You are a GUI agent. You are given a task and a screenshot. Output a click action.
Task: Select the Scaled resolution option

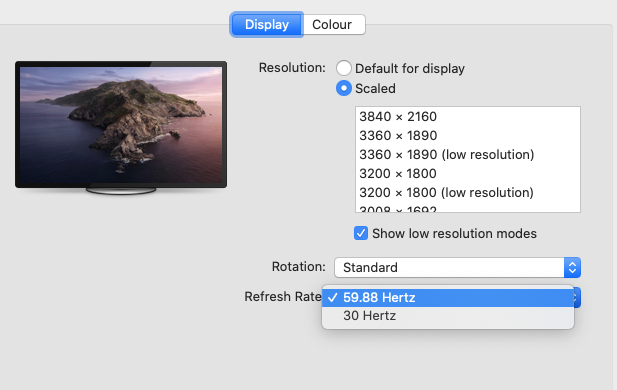(344, 88)
